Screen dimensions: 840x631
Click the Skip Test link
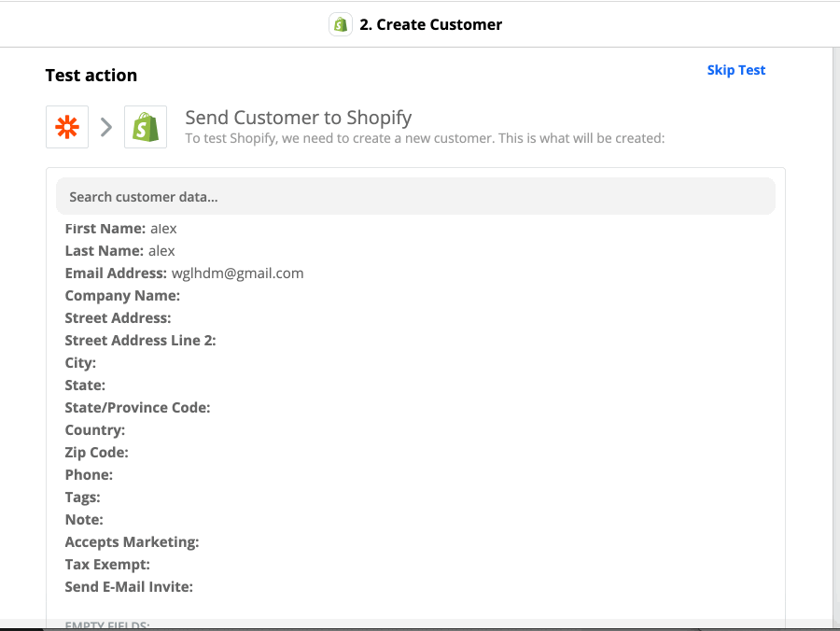click(736, 70)
